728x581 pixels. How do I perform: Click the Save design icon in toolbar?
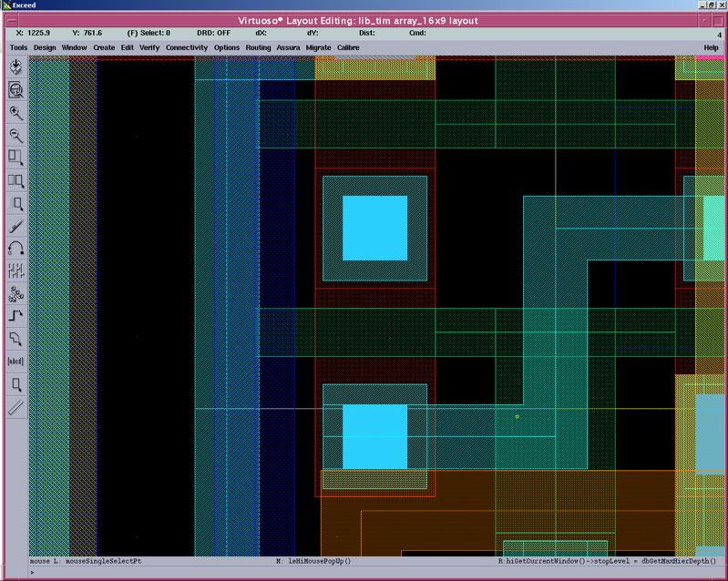tap(15, 67)
